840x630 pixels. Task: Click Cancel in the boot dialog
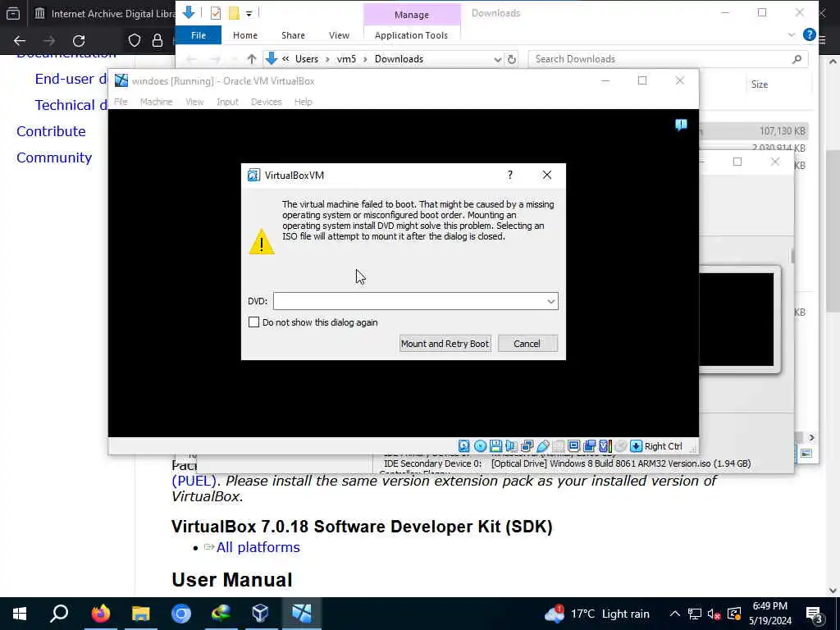[527, 344]
